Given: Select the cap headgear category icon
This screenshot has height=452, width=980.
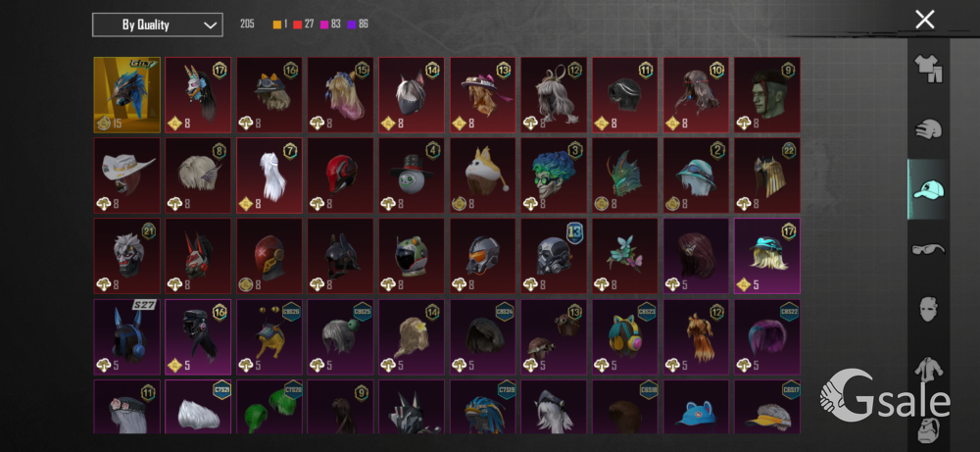Looking at the screenshot, I should (927, 189).
